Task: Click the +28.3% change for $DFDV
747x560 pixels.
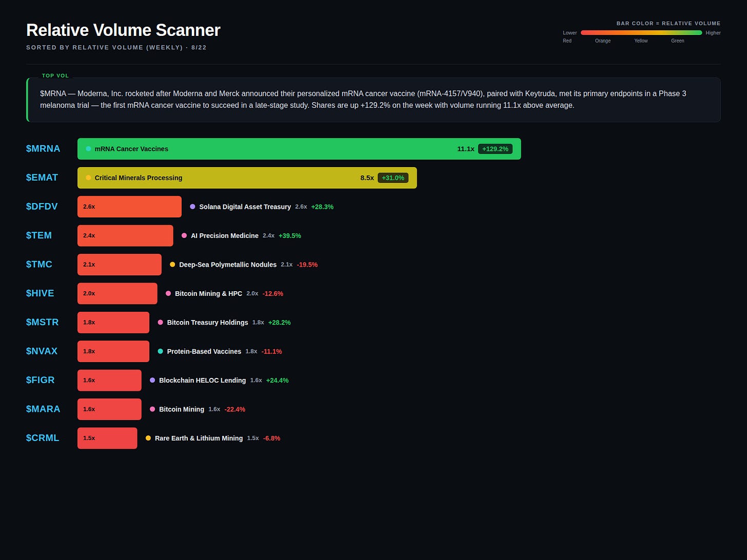Action: click(322, 207)
